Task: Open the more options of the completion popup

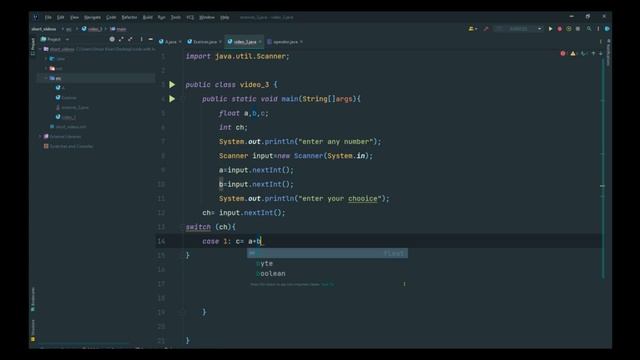Action: (404, 284)
